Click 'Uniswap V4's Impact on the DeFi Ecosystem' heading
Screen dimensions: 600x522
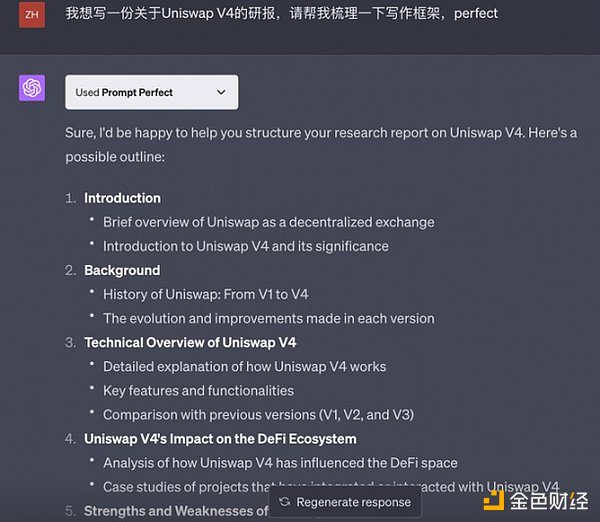pyautogui.click(x=220, y=439)
